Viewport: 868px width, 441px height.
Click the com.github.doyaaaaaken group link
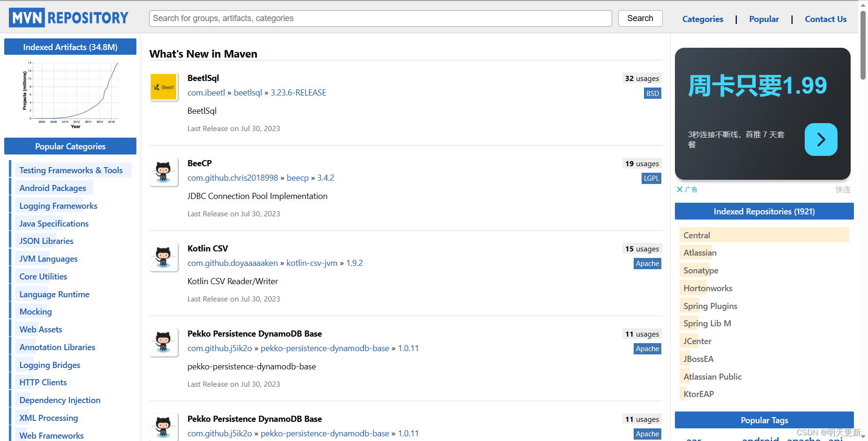[x=232, y=263]
